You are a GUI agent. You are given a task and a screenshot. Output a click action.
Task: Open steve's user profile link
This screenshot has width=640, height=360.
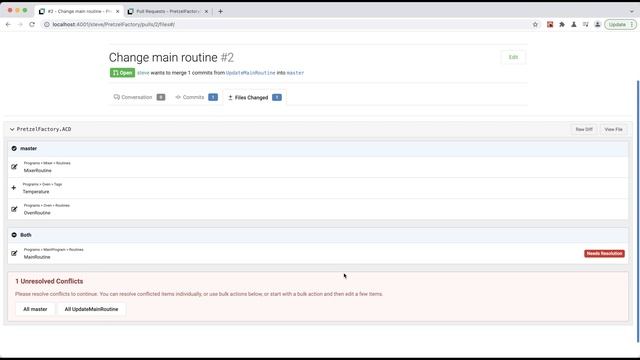click(143, 73)
